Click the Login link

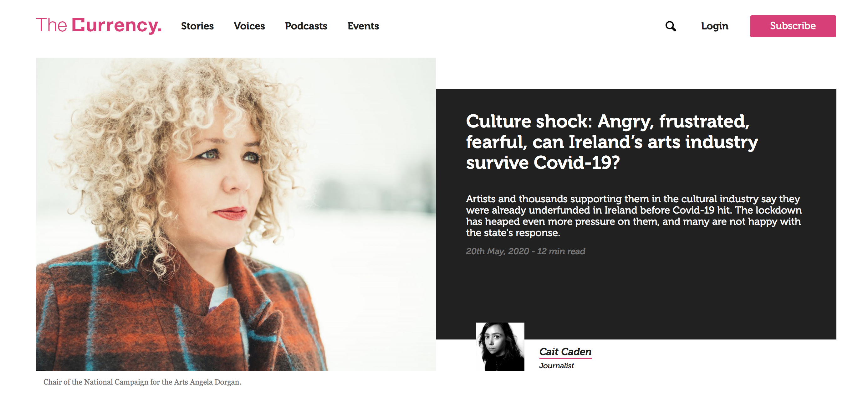(715, 26)
